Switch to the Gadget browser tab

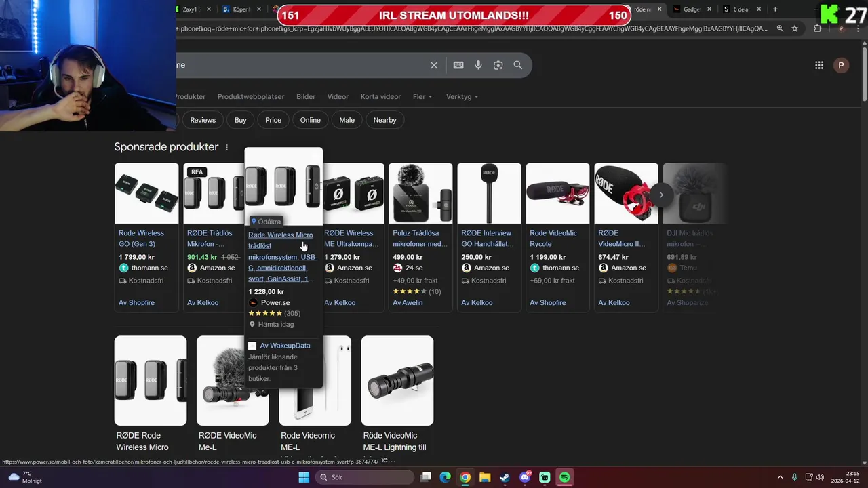692,9
